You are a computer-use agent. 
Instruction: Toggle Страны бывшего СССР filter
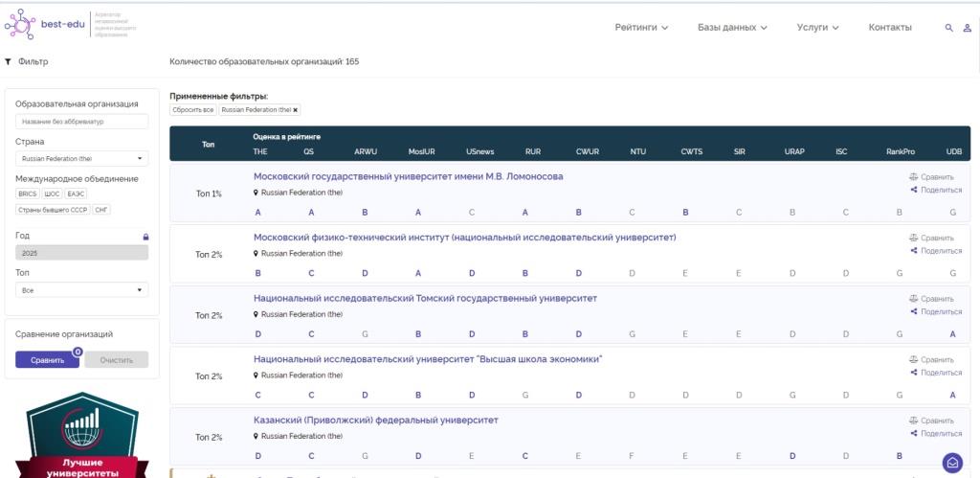click(x=54, y=210)
